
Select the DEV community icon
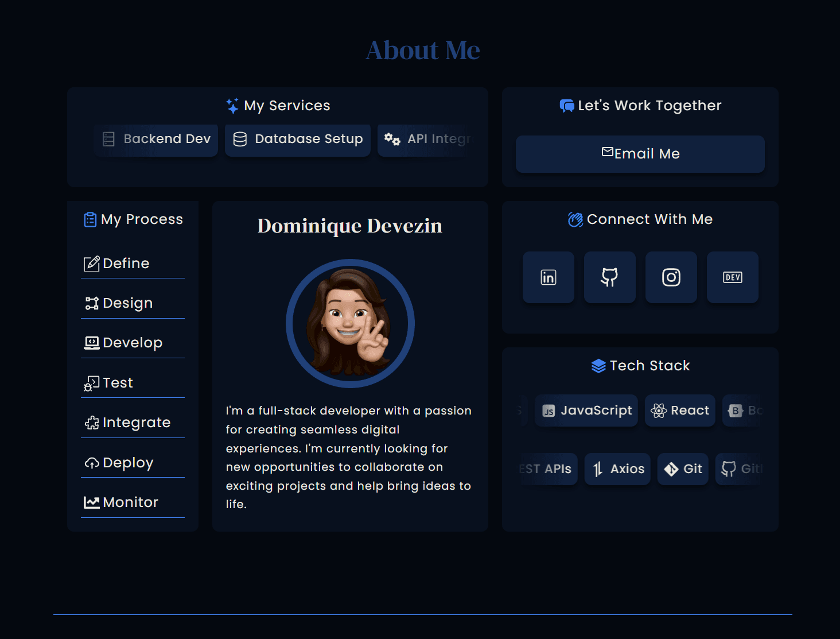click(732, 277)
